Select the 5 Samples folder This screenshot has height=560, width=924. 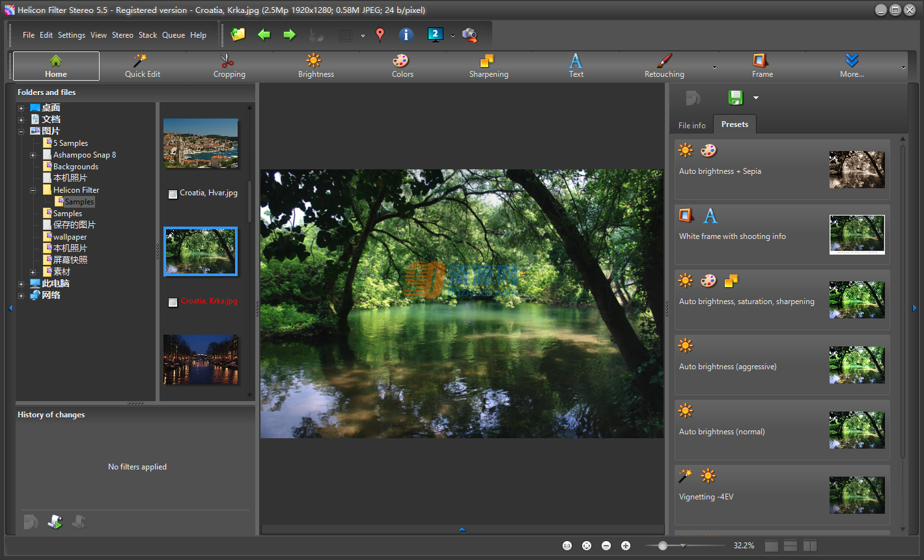70,143
